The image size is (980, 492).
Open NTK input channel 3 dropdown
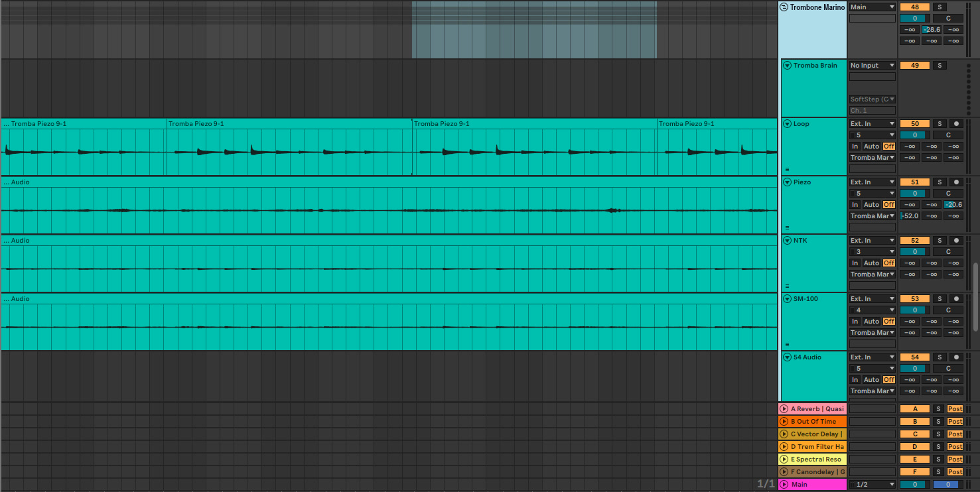(873, 252)
